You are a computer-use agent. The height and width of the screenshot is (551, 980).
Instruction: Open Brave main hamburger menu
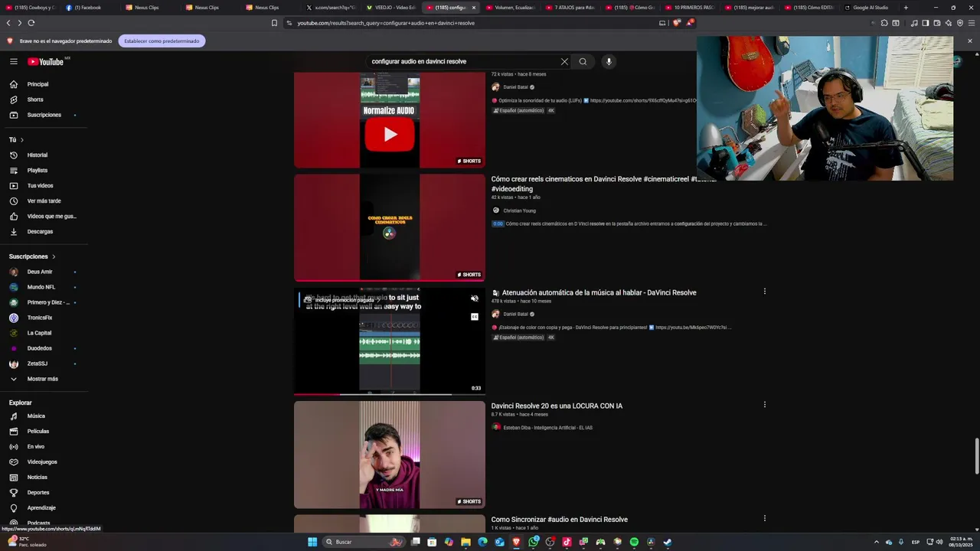point(971,23)
